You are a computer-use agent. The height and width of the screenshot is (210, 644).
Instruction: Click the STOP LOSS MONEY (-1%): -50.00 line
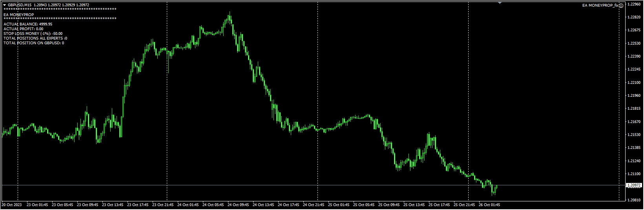coord(33,34)
